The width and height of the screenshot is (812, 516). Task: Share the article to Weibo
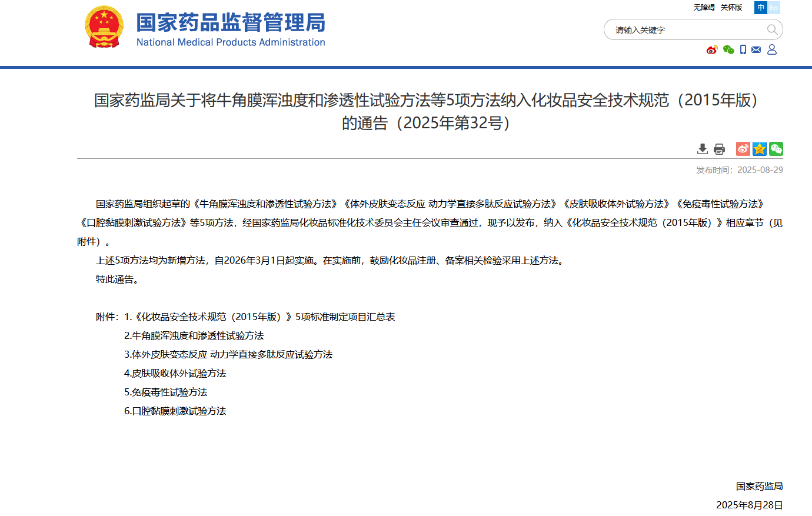[x=743, y=149]
